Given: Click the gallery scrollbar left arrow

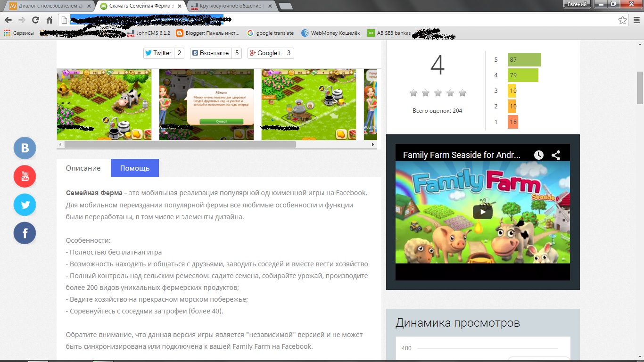Looking at the screenshot, I should click(60, 145).
